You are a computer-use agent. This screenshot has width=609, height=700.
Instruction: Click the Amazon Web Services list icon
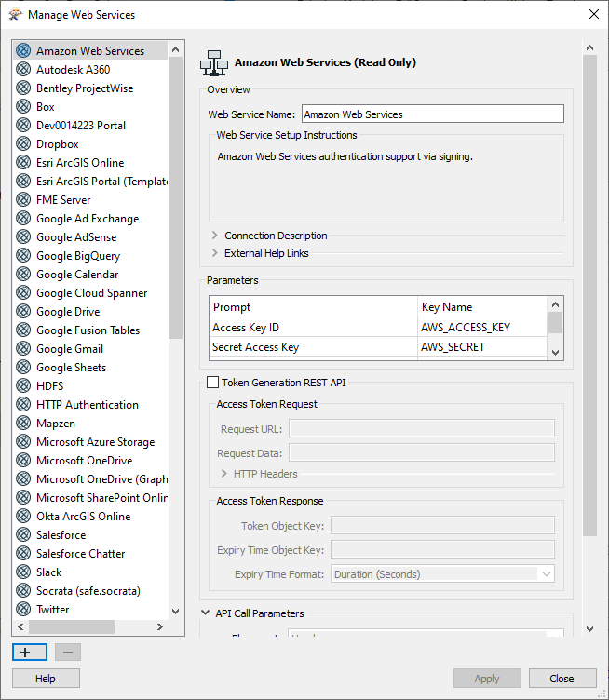pyautogui.click(x=23, y=51)
